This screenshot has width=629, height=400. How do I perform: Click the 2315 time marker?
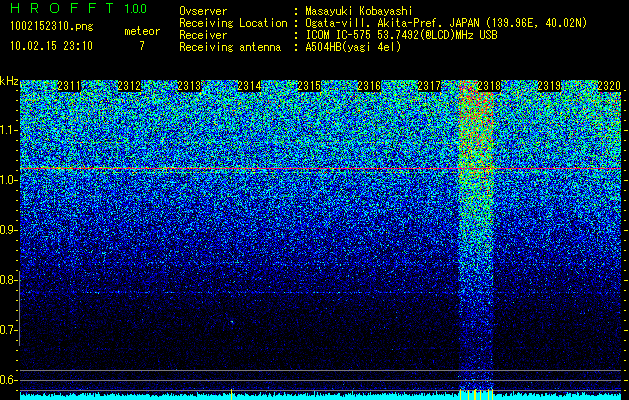coord(309,86)
